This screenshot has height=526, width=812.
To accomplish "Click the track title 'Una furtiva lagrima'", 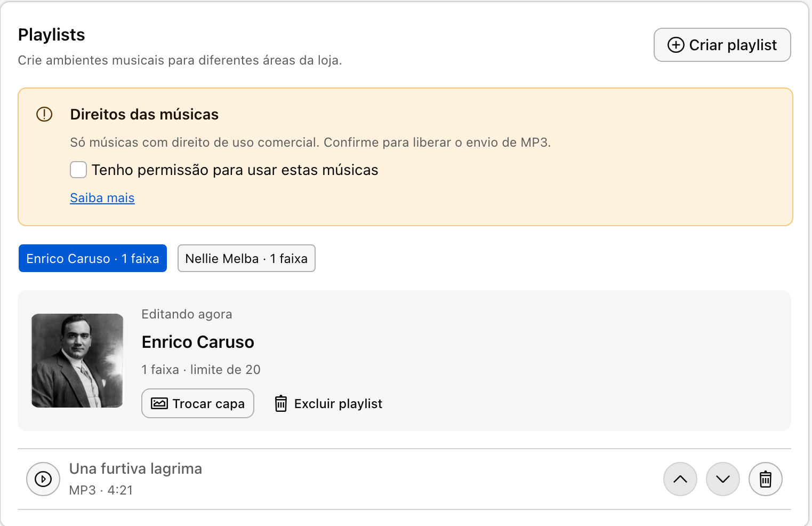I will tap(136, 468).
